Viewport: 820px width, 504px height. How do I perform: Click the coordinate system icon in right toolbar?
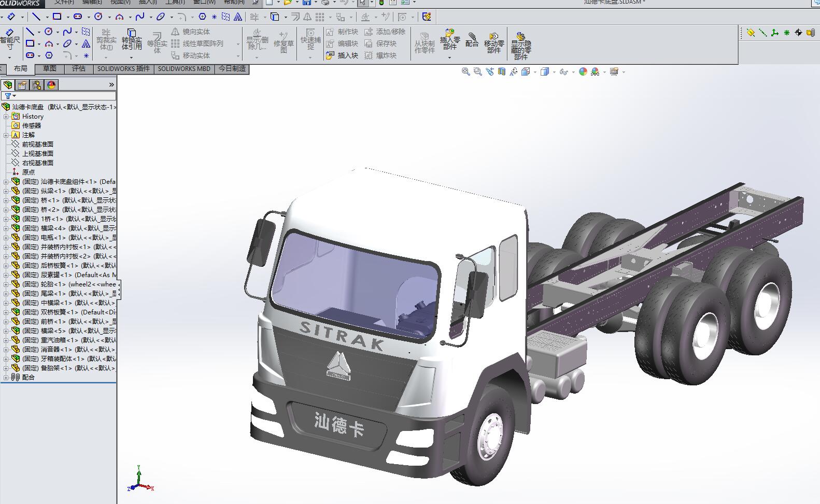point(774,33)
